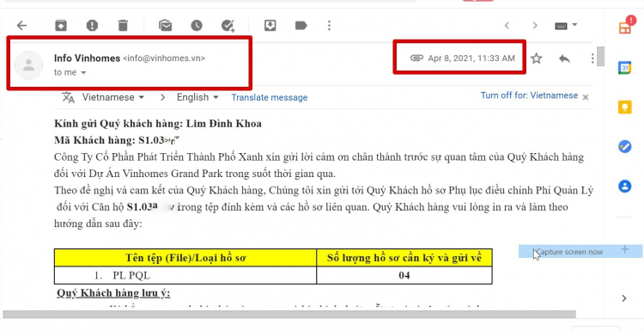Image resolution: width=644 pixels, height=331 pixels.
Task: Mark email as unread
Action: click(165, 26)
